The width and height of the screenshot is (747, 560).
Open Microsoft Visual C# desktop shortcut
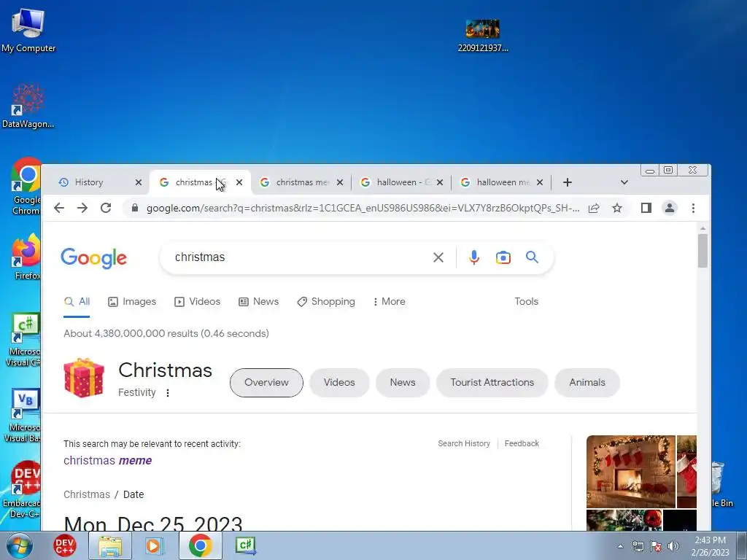coord(23,339)
